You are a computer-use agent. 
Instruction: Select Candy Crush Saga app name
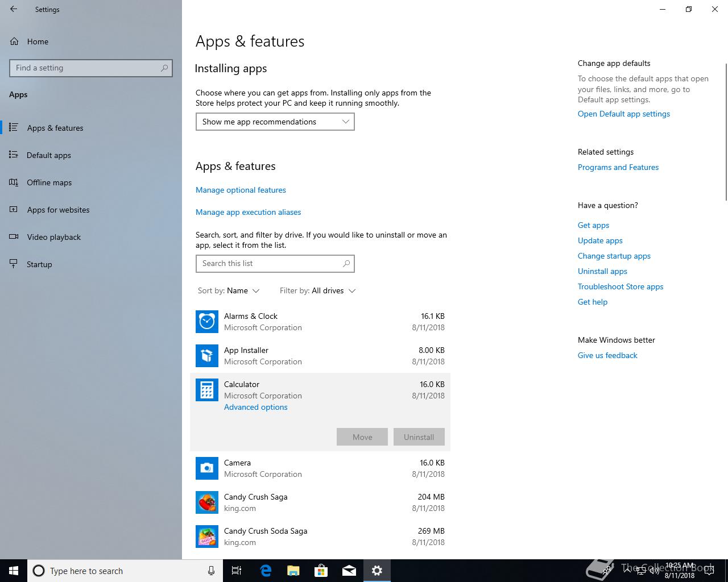[x=256, y=497]
